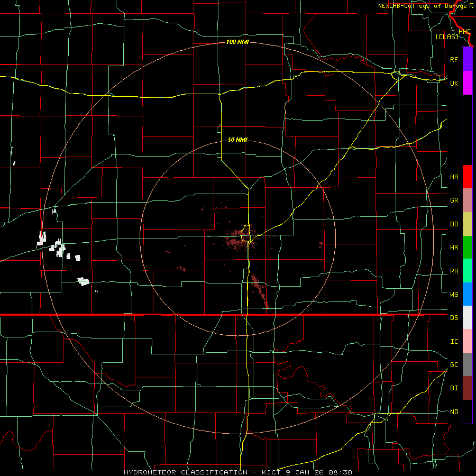This screenshot has width=476, height=476.
Task: Click the RF legend label
Action: [x=454, y=60]
